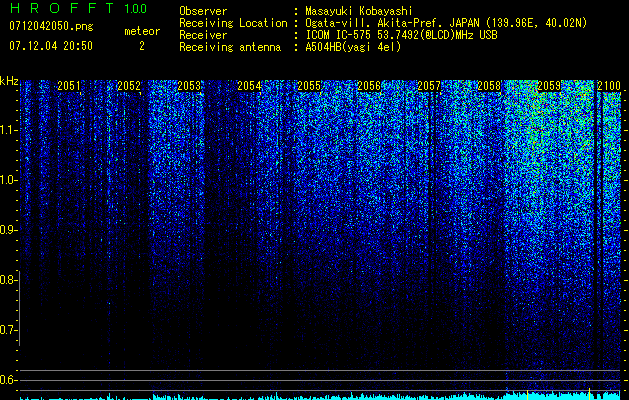The width and height of the screenshot is (629, 400).
Task: Click the 2056 time marker
Action: click(x=369, y=86)
